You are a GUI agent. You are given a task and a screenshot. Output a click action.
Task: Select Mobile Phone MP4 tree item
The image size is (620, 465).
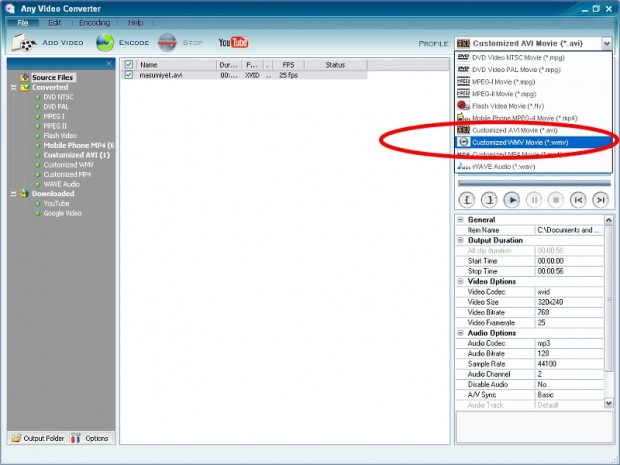coord(79,146)
